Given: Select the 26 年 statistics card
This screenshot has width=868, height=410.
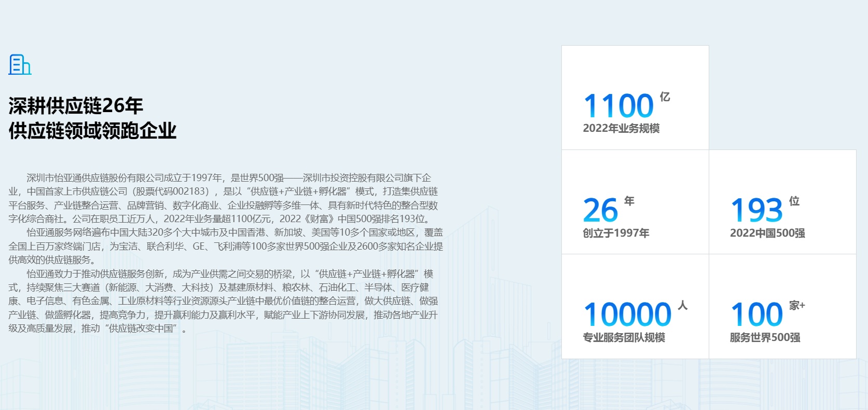Looking at the screenshot, I should point(635,202).
